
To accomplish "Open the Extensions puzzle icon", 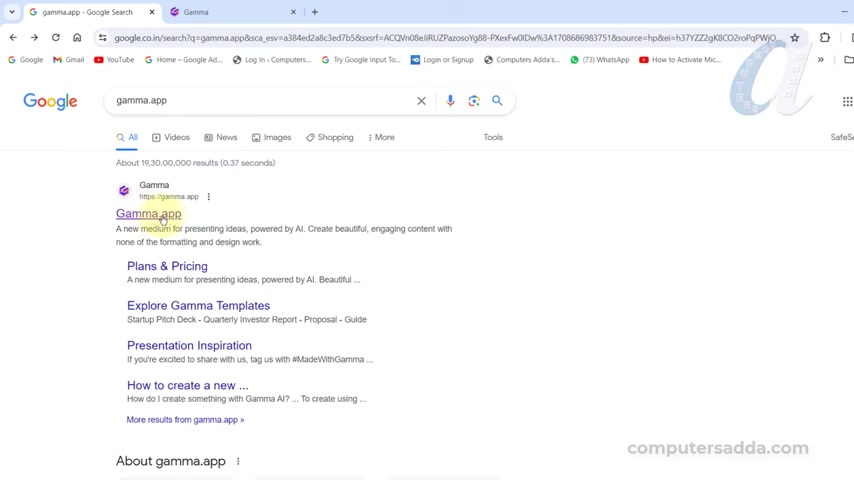I will coord(825,38).
